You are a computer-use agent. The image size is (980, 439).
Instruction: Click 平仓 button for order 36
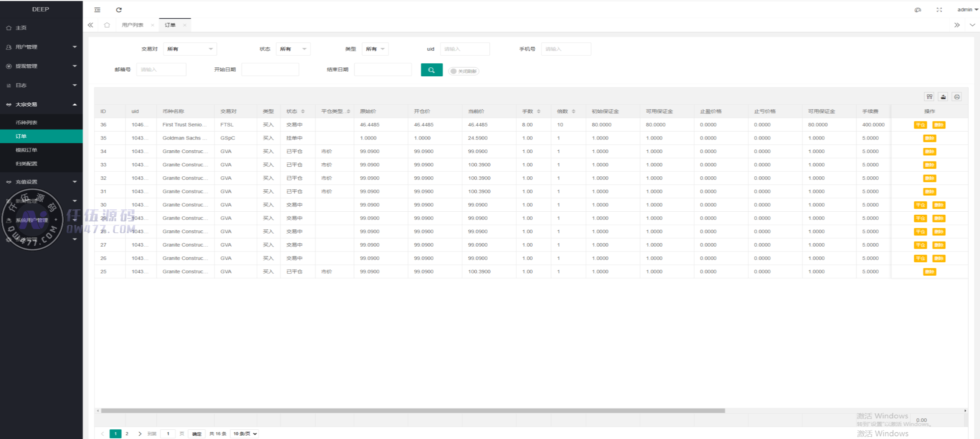pos(920,125)
